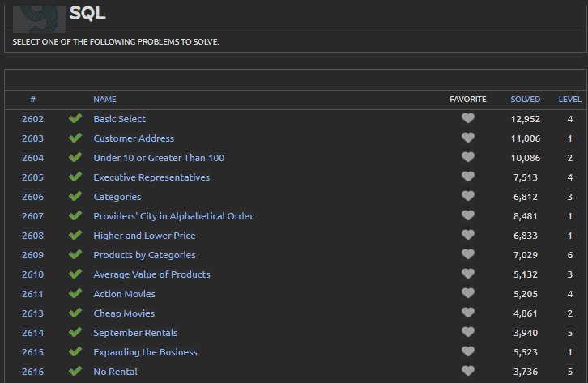
Task: Click heart for Under 10 or Greater Than 100
Action: tap(467, 157)
